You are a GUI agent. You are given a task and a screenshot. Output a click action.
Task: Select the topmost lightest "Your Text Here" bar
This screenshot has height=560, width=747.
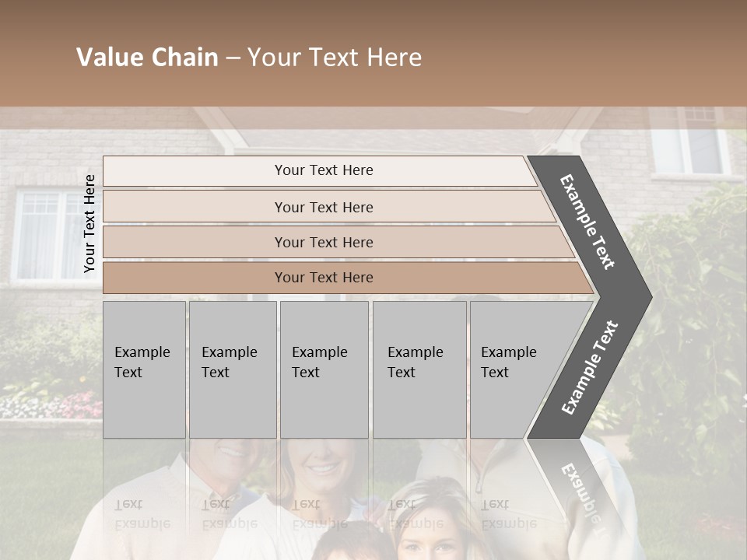323,170
